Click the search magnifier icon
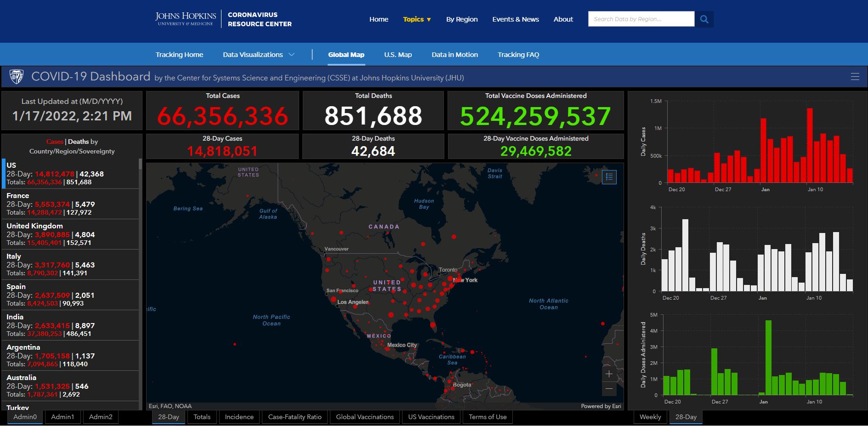Screen dimensions: 868x426 704,19
